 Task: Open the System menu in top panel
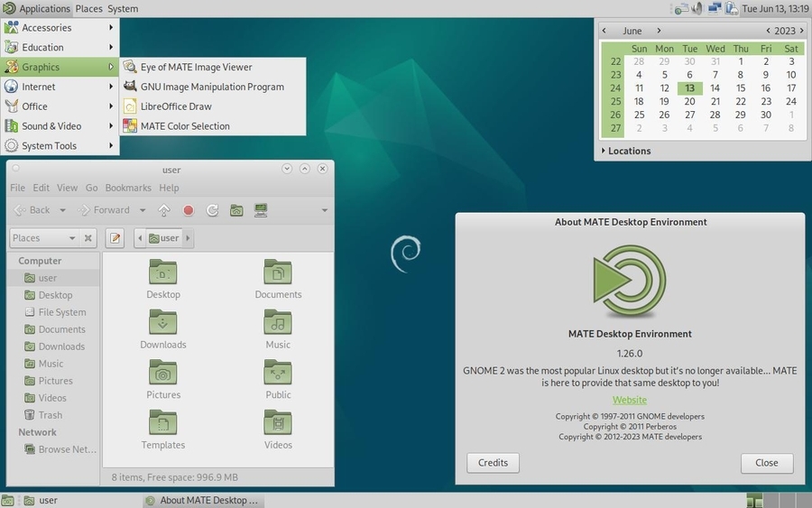point(123,8)
